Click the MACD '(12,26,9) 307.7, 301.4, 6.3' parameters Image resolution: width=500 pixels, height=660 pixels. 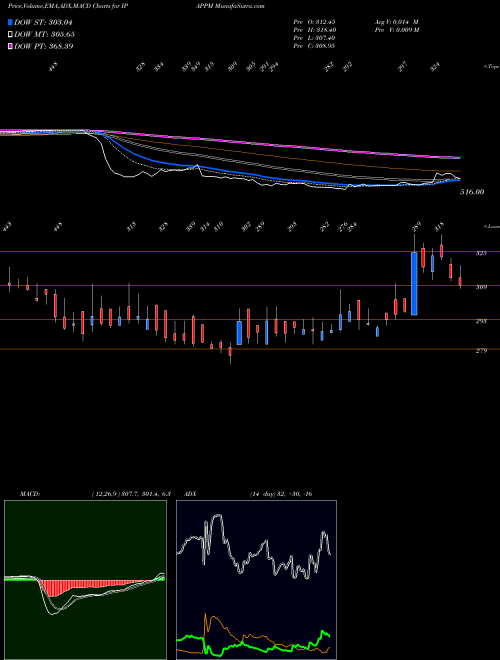[131, 494]
